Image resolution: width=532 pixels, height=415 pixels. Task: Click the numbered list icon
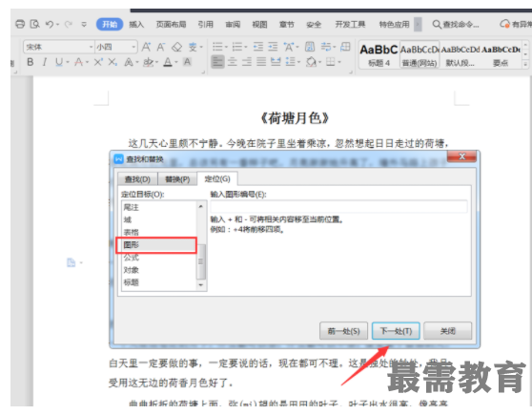[237, 47]
